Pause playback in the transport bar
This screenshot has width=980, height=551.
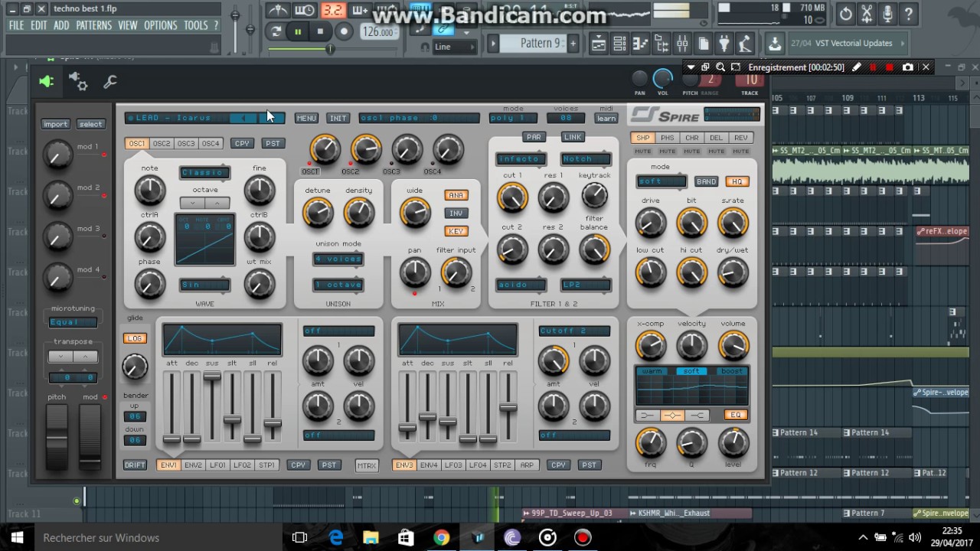point(297,31)
